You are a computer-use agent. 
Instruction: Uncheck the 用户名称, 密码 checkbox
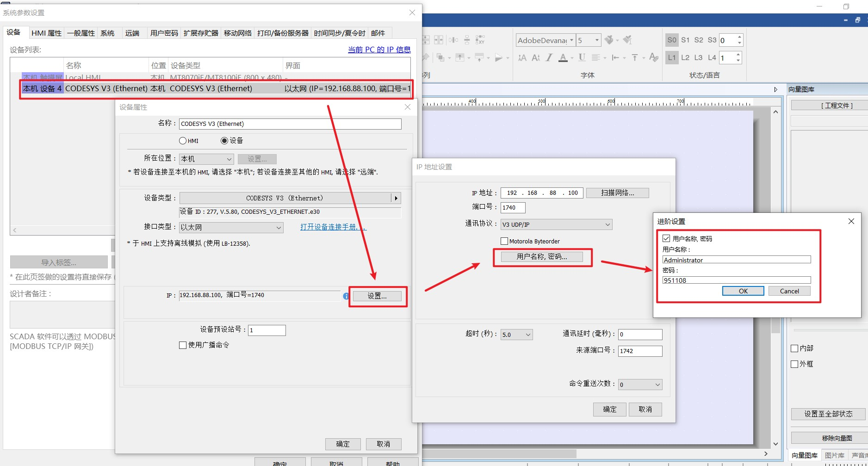click(x=666, y=239)
